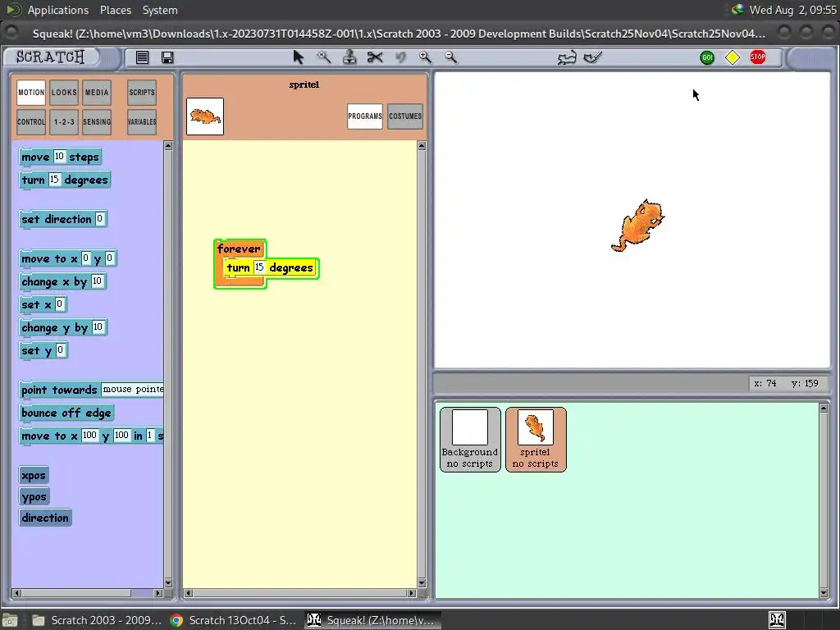Open the VARIABLES category
Screen dimensions: 840x630
pos(142,121)
